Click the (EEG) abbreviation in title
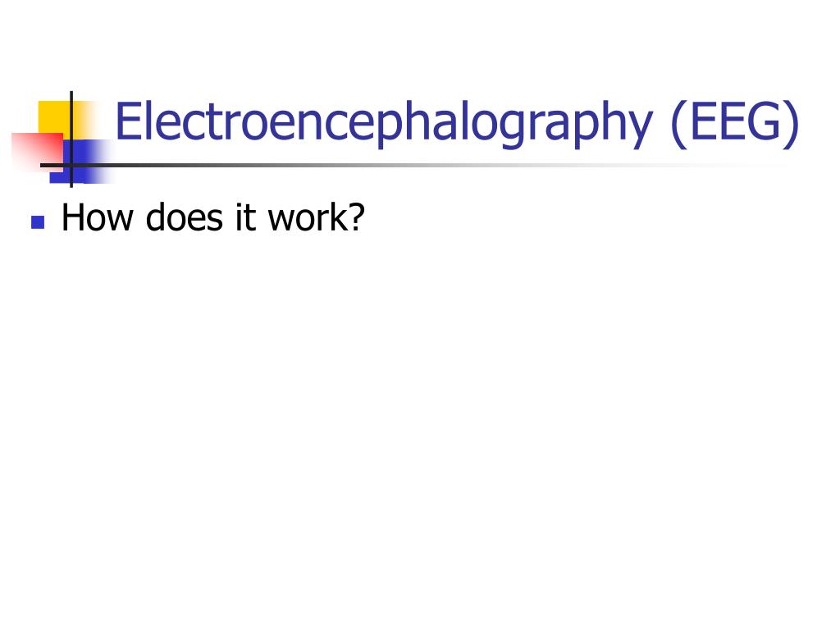Image resolution: width=840 pixels, height=630 pixels. tap(734, 124)
